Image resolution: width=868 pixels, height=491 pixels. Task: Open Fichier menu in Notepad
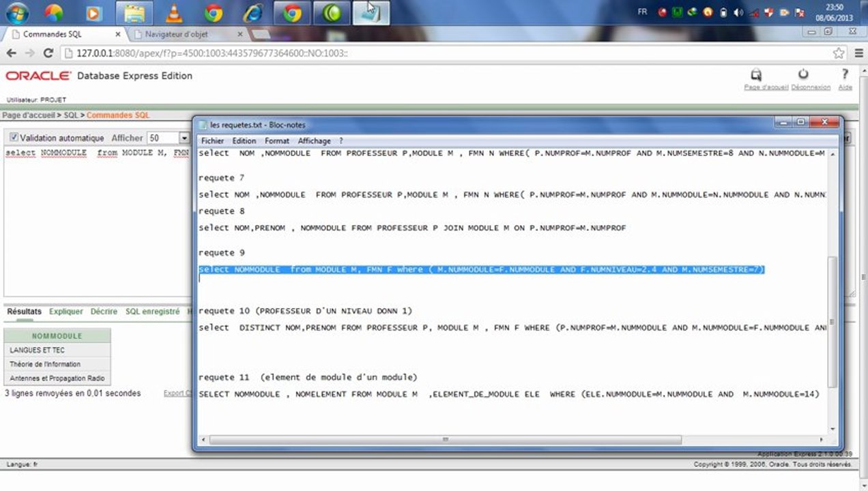pos(212,140)
